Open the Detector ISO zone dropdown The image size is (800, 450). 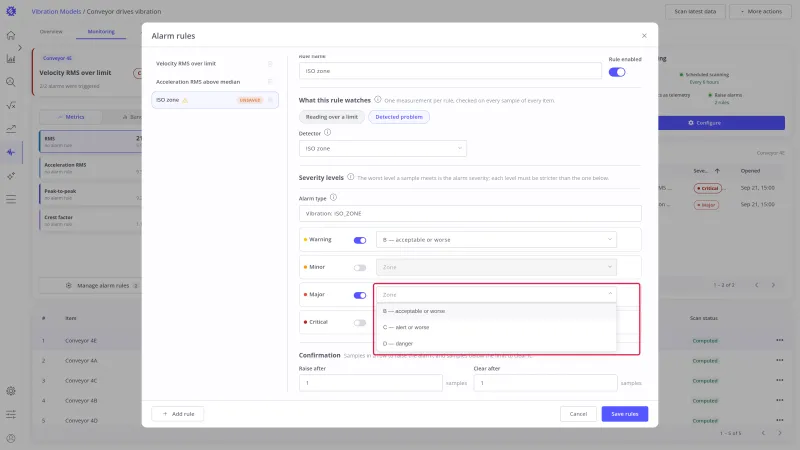coord(383,148)
